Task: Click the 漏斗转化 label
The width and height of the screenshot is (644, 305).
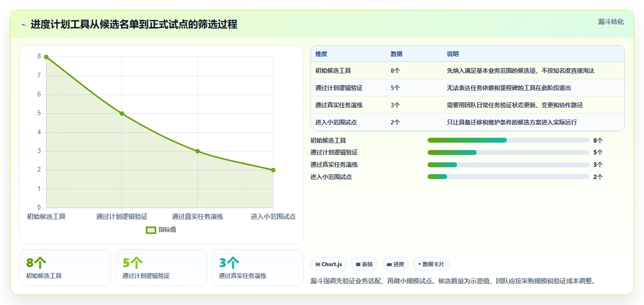Action: pyautogui.click(x=611, y=22)
